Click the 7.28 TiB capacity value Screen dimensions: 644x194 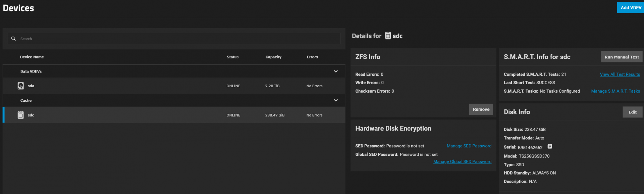tap(272, 86)
